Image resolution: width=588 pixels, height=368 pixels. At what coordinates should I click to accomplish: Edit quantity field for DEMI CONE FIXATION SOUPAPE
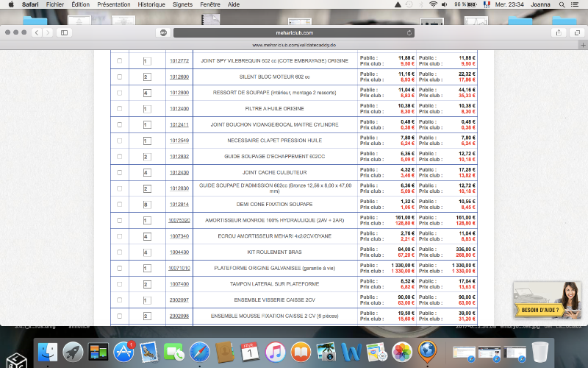point(146,204)
